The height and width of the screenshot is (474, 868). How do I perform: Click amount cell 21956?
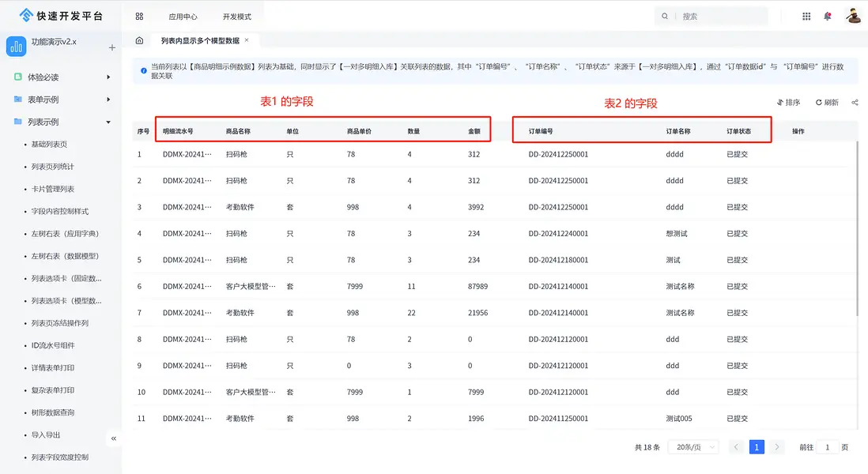point(477,313)
